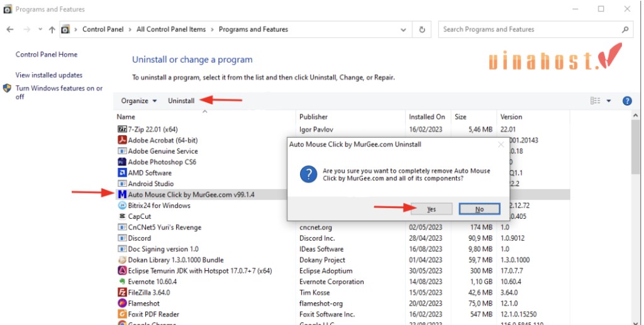
Task: Select the Auto Mouse Click by MurGee.com row
Action: point(341,194)
